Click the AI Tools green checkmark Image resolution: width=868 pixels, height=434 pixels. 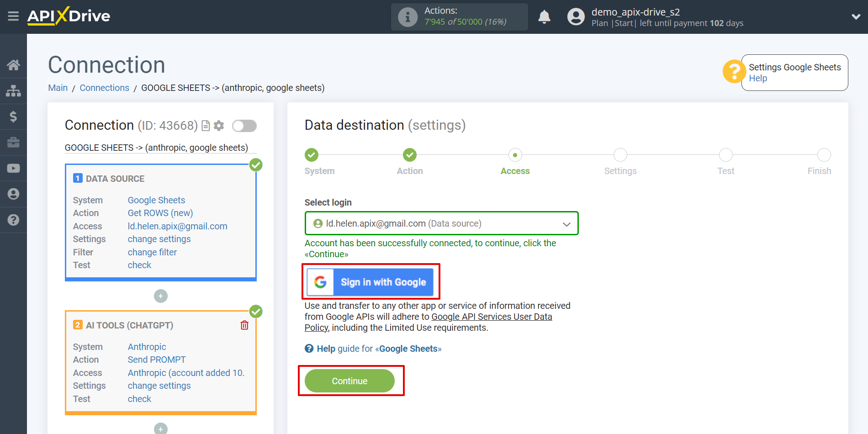pos(256,312)
